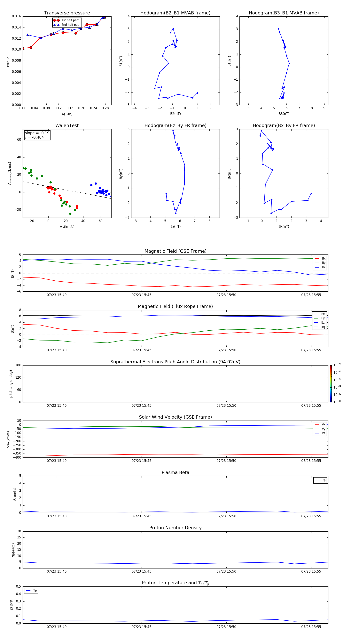Screen dimensions: 351x644
Task: Click the By' legend entry in Flux Rope plot
Action: [320, 318]
